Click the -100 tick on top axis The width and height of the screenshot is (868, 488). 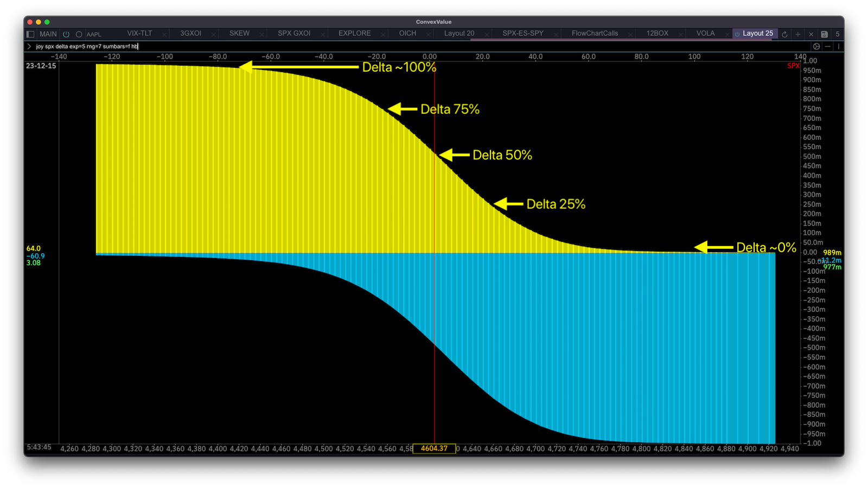tap(165, 56)
